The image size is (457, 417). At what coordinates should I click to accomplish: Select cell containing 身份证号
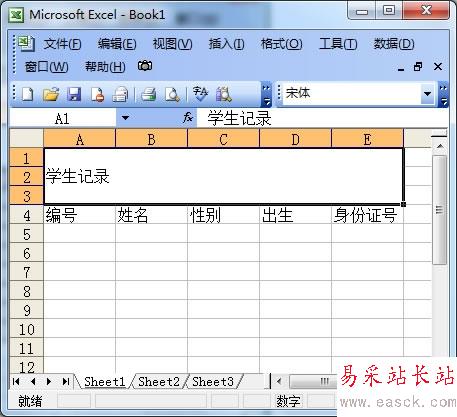click(x=367, y=215)
